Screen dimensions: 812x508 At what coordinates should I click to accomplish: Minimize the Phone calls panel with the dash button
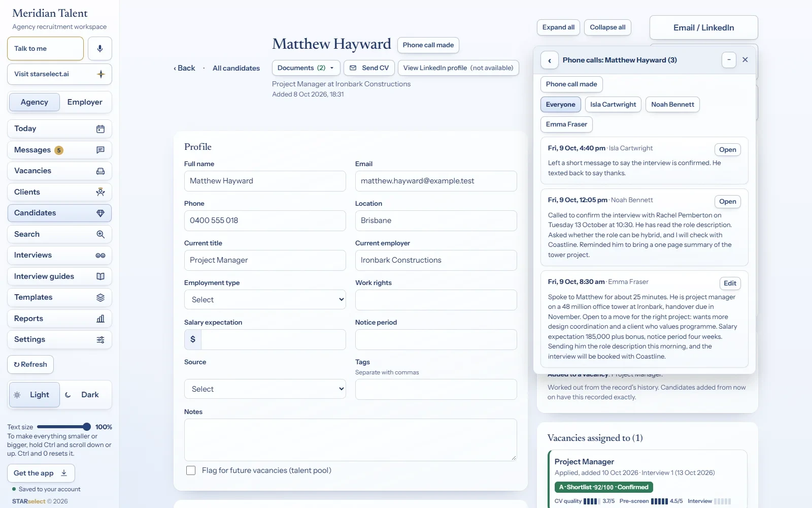tap(729, 60)
